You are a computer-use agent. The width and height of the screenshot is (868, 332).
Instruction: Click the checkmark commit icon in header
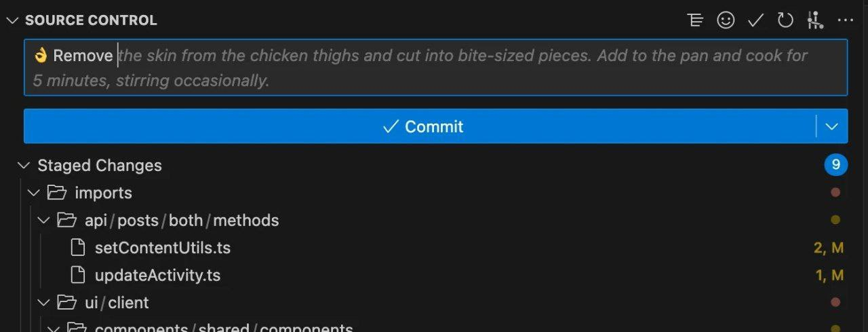click(755, 20)
